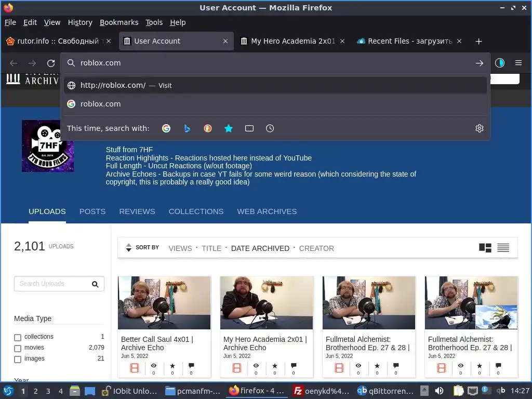
Task: Open the pcmanfm taskbar entry
Action: 193,391
